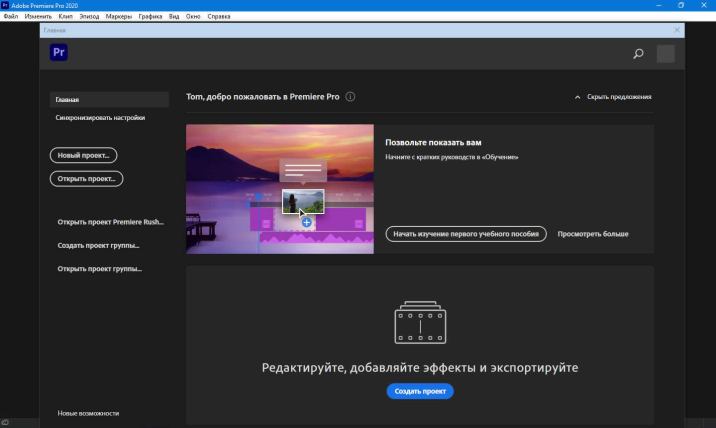Open the Файл menu
The height and width of the screenshot is (428, 716).
click(11, 17)
